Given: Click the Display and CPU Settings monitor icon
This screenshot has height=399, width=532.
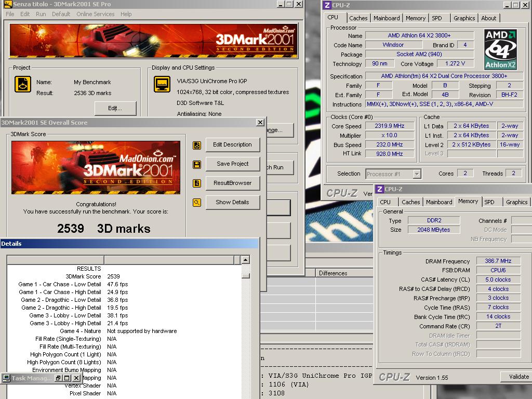Looking at the screenshot, I should 162,84.
